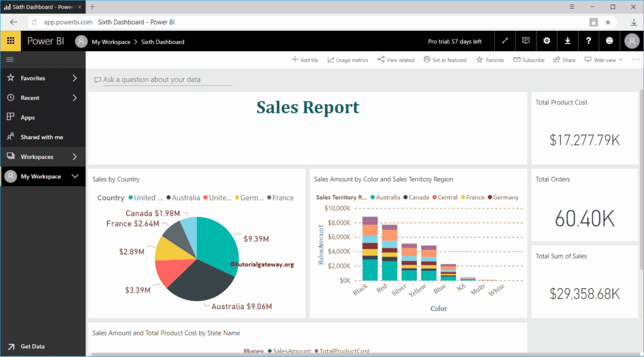Open the settings gear icon
This screenshot has width=644, height=357.
[x=547, y=41]
